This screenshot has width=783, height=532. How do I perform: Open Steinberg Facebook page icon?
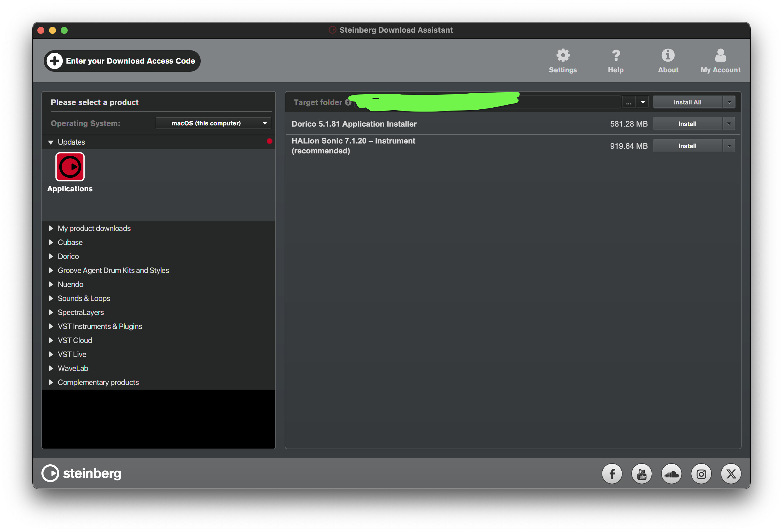point(612,474)
